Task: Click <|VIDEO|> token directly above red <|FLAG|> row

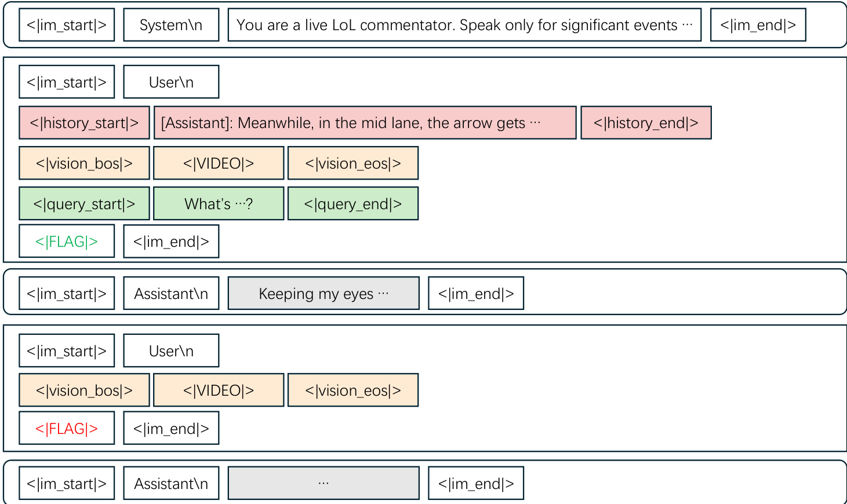Action: click(x=219, y=390)
